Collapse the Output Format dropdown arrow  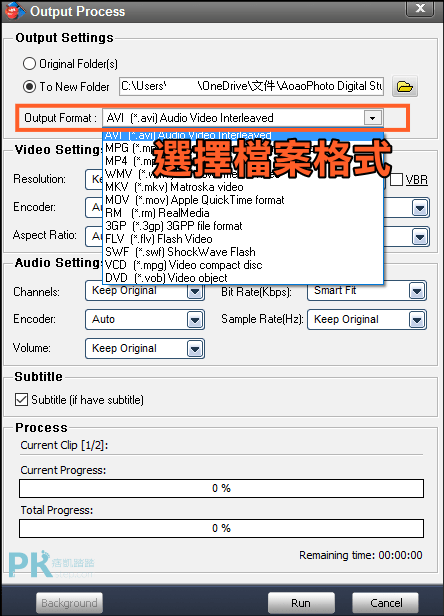[x=372, y=118]
